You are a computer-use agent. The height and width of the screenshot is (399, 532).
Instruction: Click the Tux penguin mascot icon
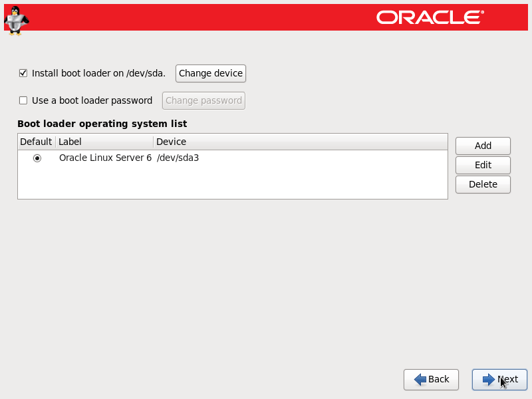pos(16,21)
